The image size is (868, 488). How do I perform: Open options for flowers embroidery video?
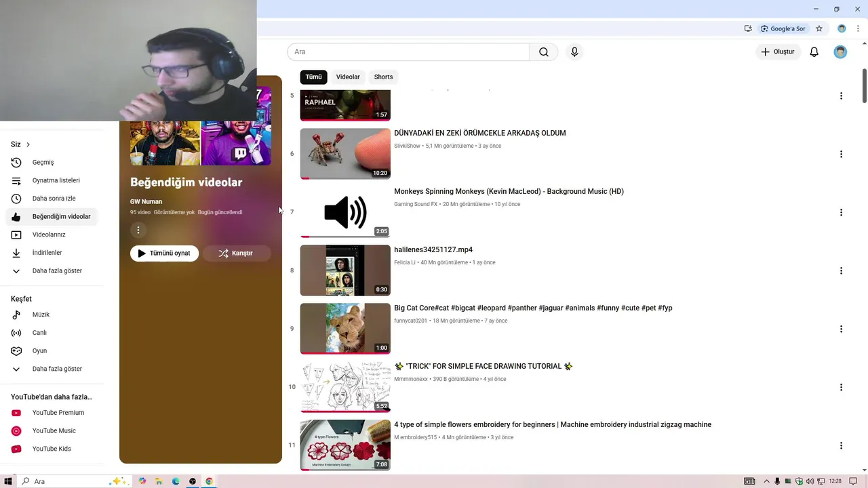click(841, 445)
